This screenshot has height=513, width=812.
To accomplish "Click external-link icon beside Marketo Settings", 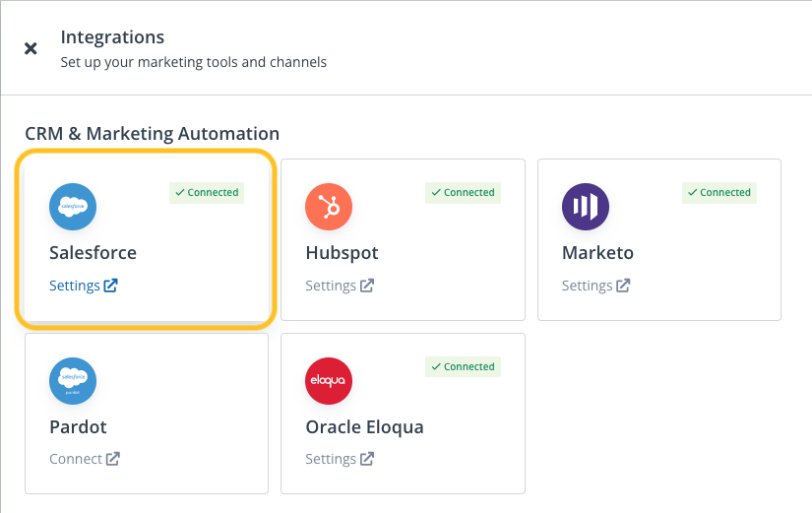I will [x=624, y=286].
